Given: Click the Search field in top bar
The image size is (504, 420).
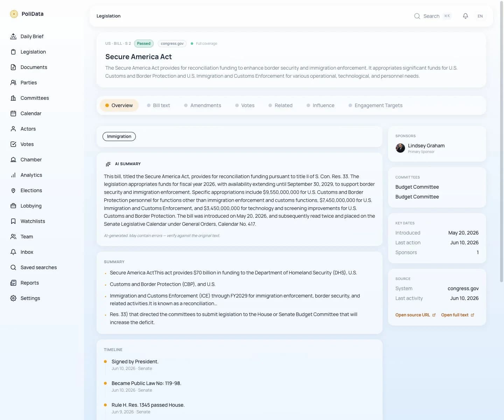Looking at the screenshot, I should (433, 16).
